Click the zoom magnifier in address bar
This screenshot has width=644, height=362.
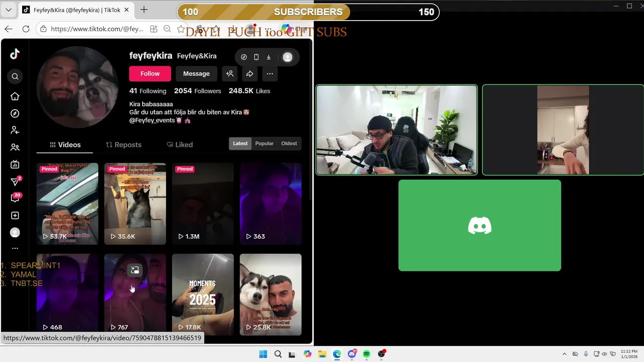click(x=167, y=29)
